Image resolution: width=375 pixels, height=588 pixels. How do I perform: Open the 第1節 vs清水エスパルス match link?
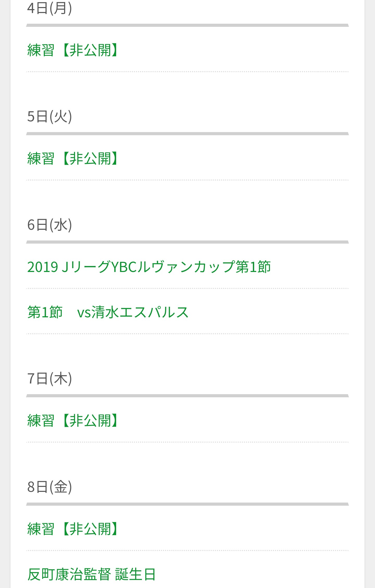tap(108, 312)
